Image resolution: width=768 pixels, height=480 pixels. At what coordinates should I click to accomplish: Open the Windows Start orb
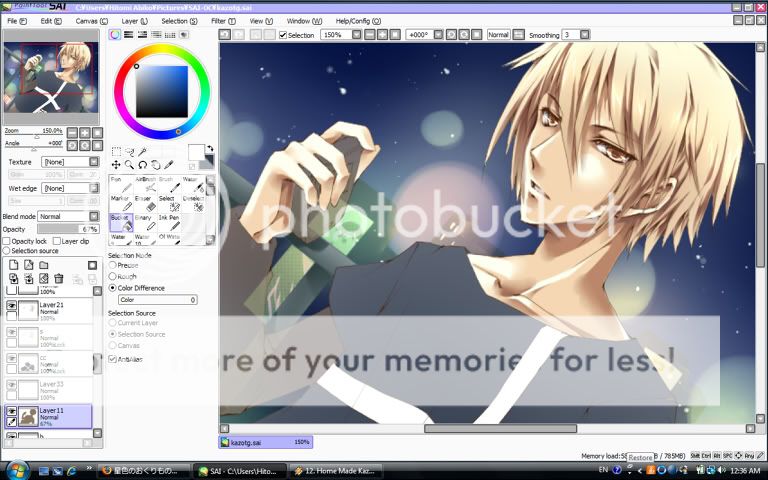tap(18, 471)
